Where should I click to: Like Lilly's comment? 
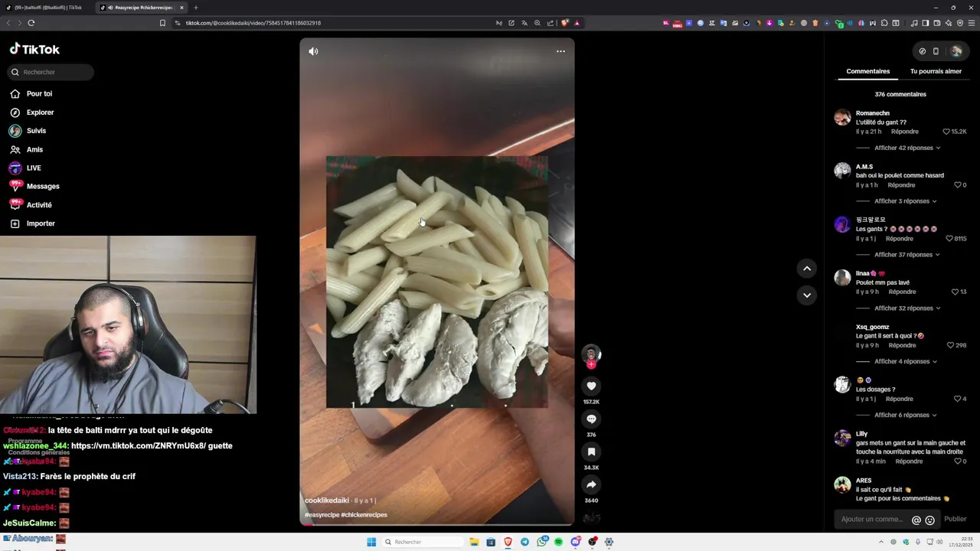coord(957,461)
